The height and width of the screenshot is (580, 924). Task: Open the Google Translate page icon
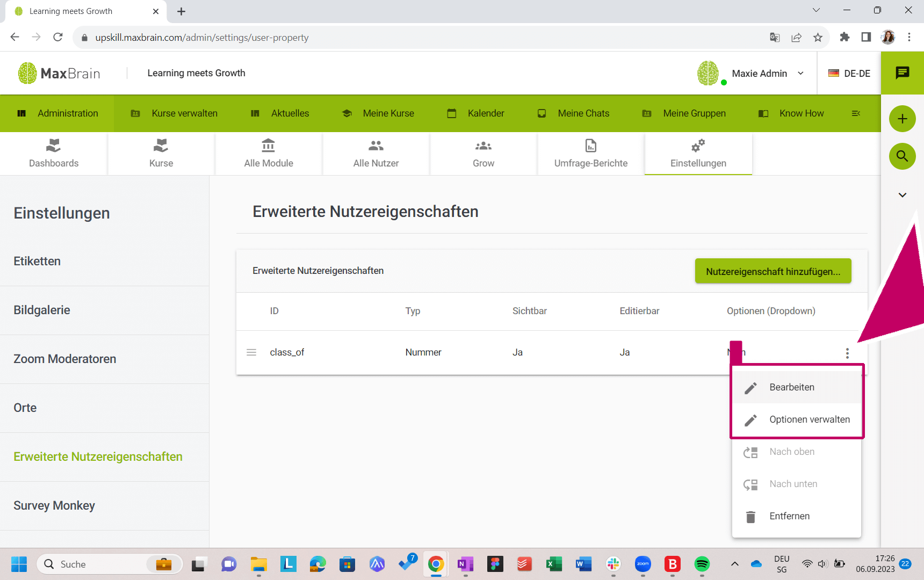[775, 37]
